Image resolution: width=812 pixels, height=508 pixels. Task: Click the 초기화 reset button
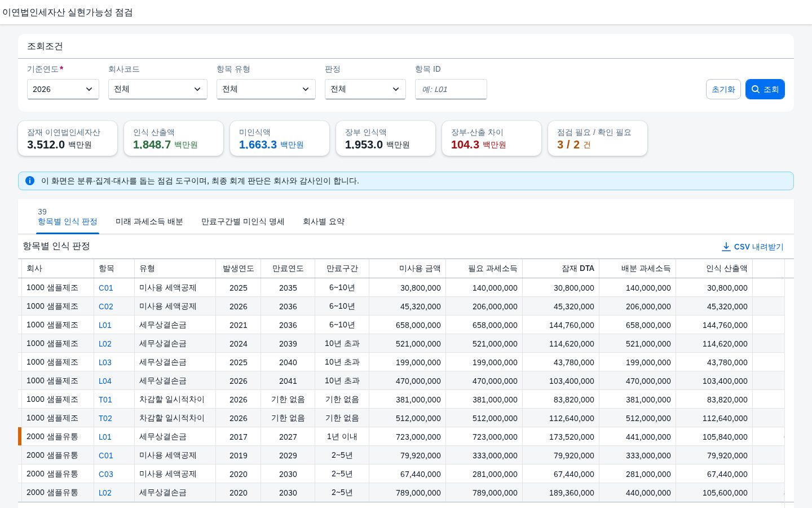(723, 89)
